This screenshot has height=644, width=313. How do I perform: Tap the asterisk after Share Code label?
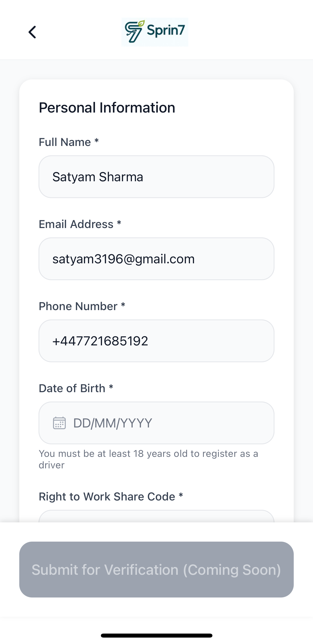181,495
